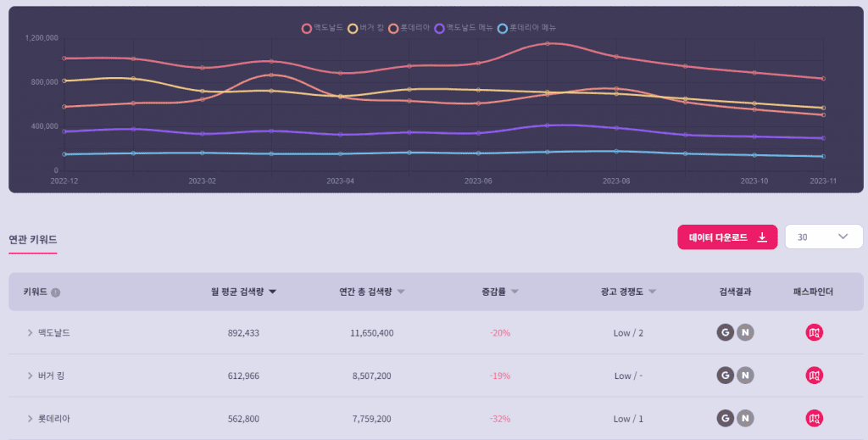Screen dimensions: 868x440
Task: Sort by 연간 총 검색량 column
Action: point(372,292)
